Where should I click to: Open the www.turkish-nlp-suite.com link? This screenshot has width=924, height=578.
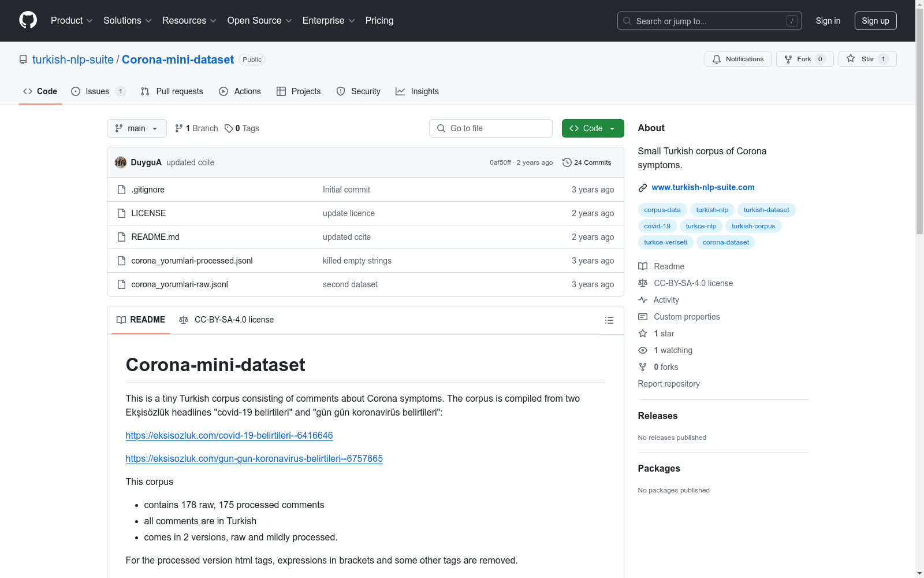703,187
